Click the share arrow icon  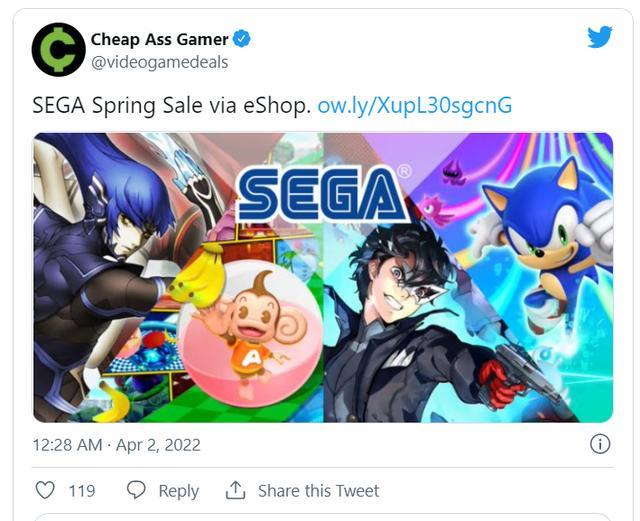(235, 490)
